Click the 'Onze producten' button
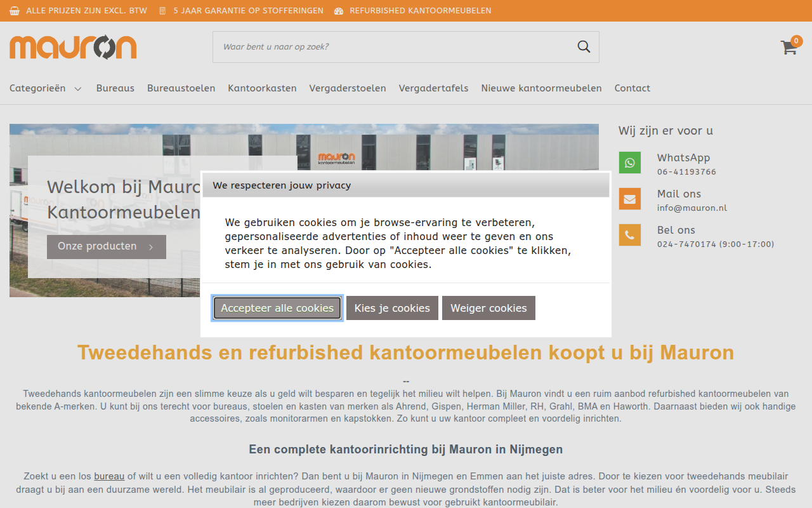The width and height of the screenshot is (812, 508). tap(107, 246)
